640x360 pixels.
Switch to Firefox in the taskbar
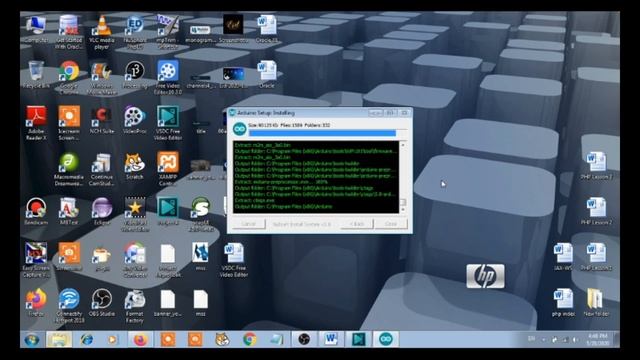(x=140, y=340)
